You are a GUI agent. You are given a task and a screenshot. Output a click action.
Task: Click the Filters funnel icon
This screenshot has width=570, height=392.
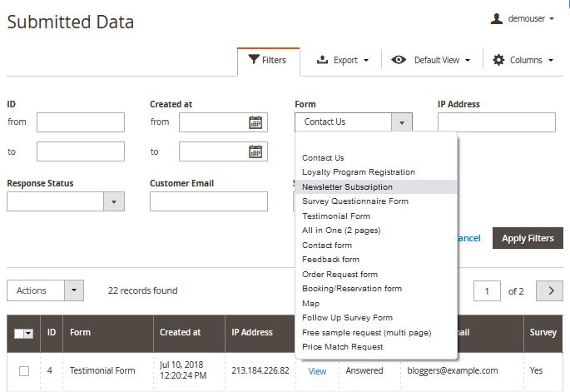(x=253, y=60)
